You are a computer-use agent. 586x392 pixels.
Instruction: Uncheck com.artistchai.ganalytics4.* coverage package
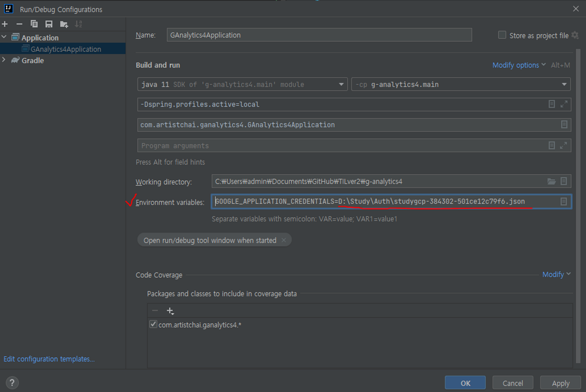(x=153, y=324)
